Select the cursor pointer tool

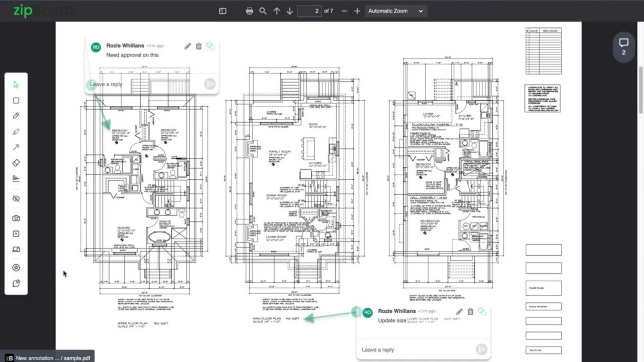(x=16, y=85)
